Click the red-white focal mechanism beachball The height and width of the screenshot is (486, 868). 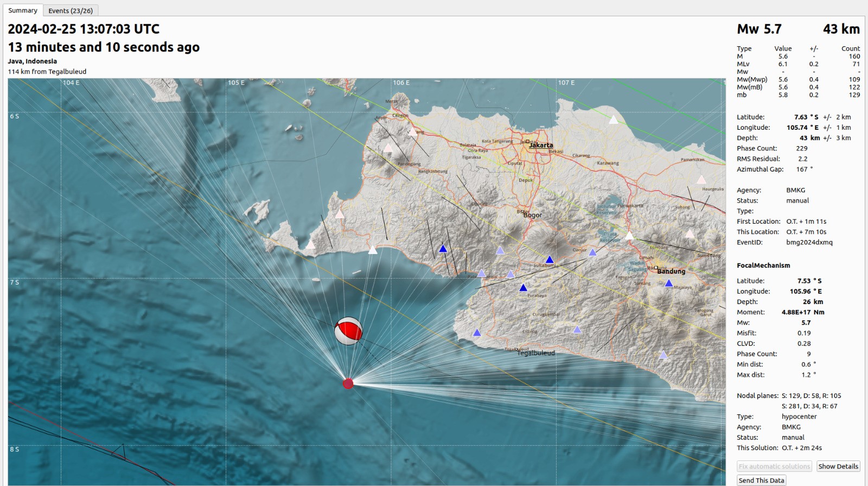coord(348,331)
